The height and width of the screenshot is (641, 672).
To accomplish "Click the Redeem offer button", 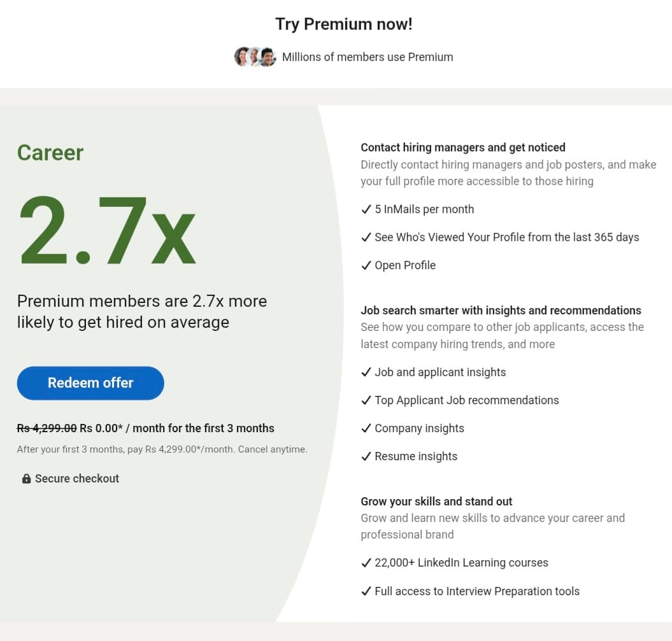I will [90, 383].
